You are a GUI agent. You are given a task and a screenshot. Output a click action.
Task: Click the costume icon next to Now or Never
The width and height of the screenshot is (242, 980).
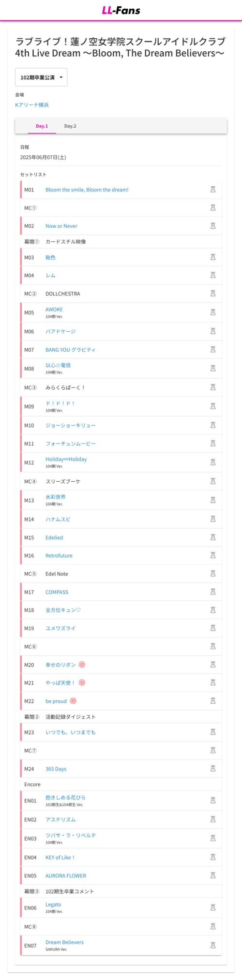tap(213, 226)
